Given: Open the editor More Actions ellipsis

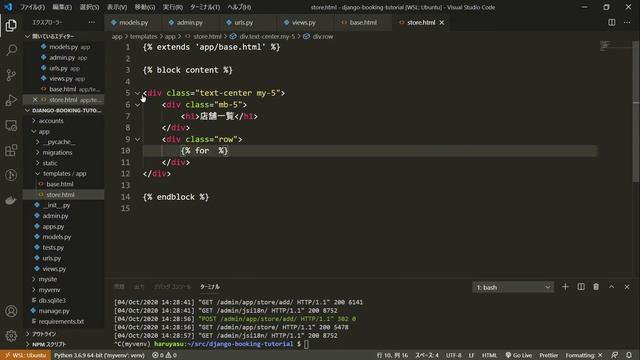Looking at the screenshot, I should pos(627,22).
